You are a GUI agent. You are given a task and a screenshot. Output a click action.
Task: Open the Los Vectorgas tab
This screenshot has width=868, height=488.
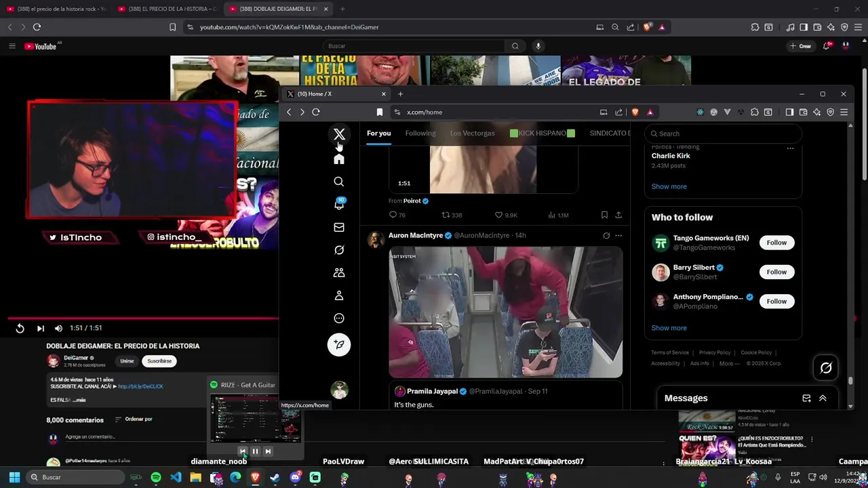[x=473, y=133]
